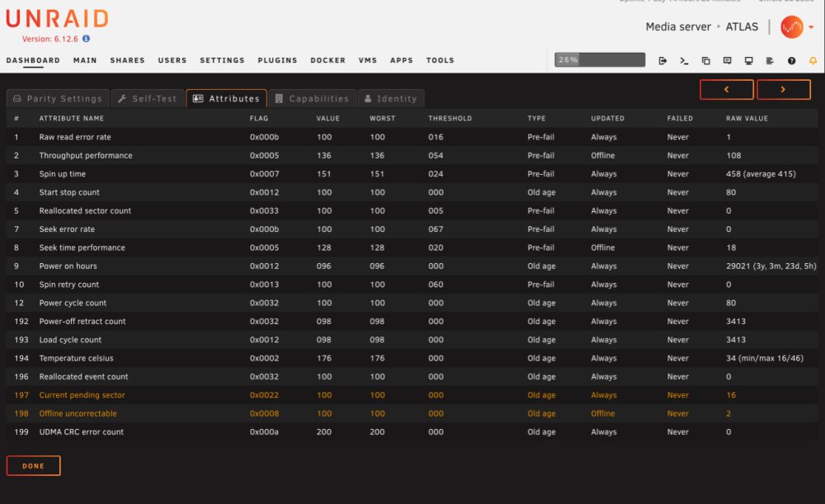Viewport: 825px width, 504px height.
Task: Click the Threshold column header
Action: coord(450,119)
